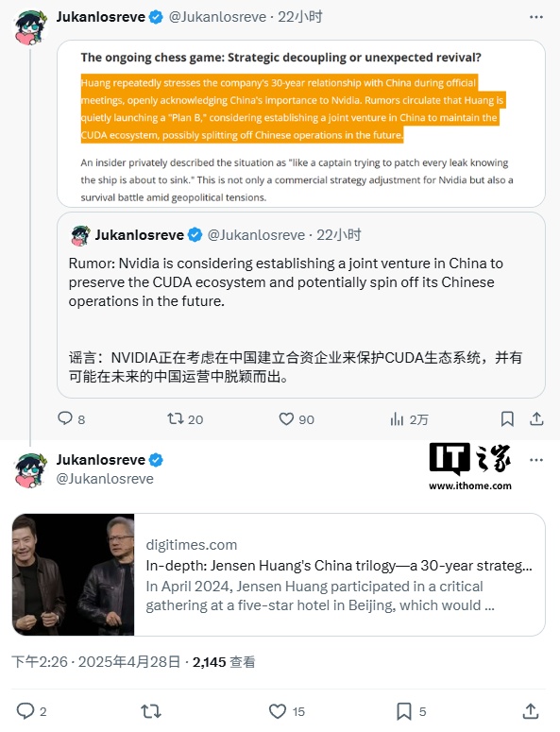Like the second tweet with 15 likes

click(286, 711)
